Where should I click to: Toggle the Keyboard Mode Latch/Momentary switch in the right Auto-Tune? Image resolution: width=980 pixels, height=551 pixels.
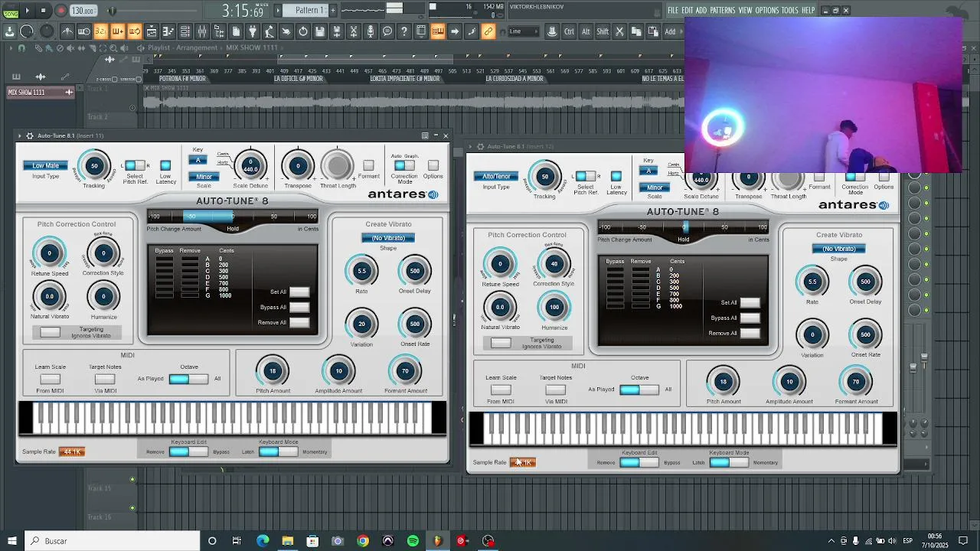point(729,462)
